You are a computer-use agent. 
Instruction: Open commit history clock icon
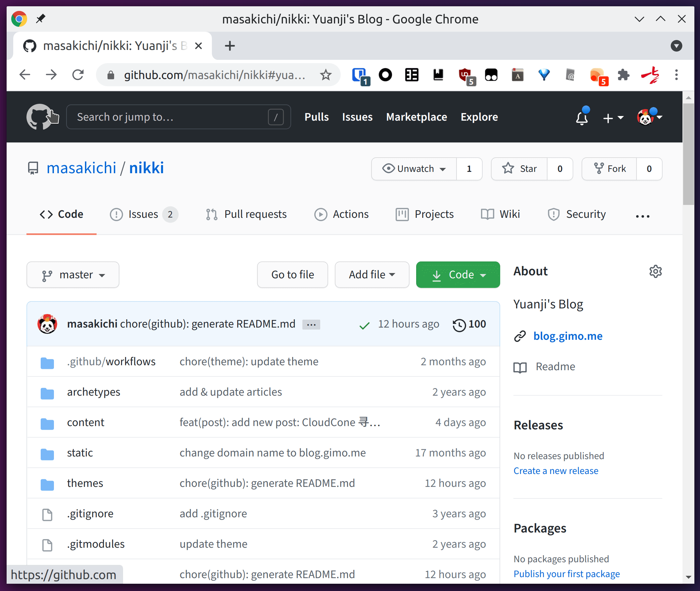pos(459,325)
